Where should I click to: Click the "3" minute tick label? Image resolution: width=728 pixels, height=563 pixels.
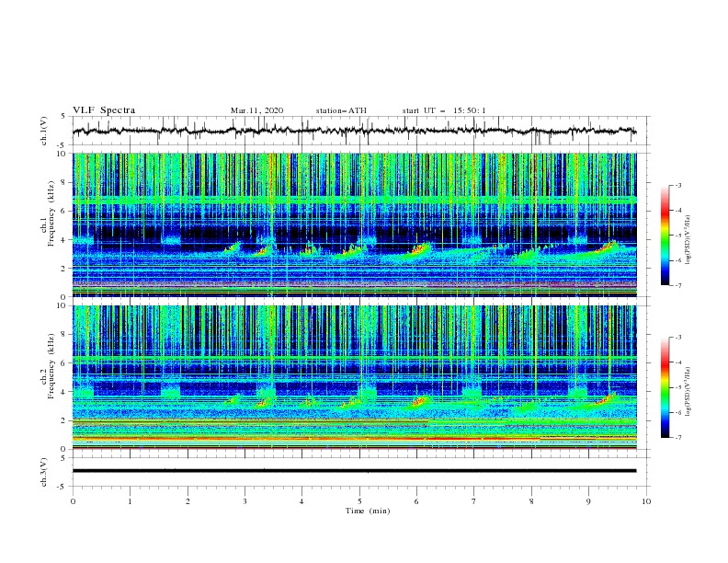245,501
